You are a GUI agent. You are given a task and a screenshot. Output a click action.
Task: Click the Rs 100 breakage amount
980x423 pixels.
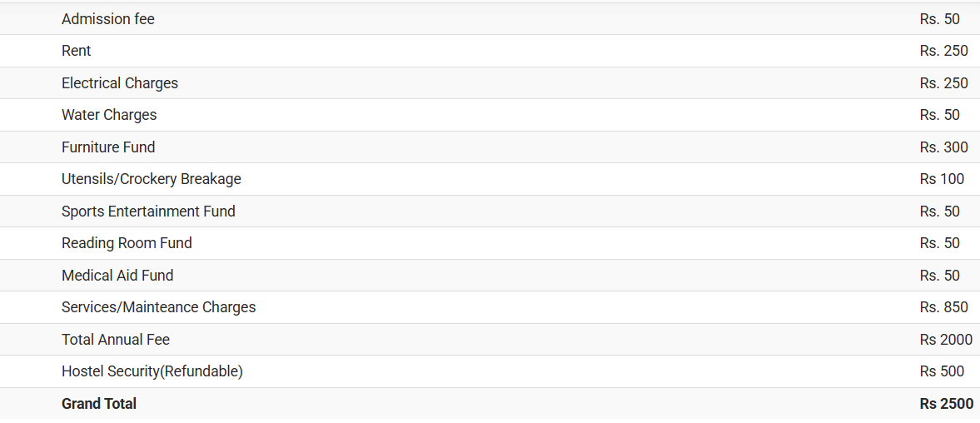click(942, 179)
